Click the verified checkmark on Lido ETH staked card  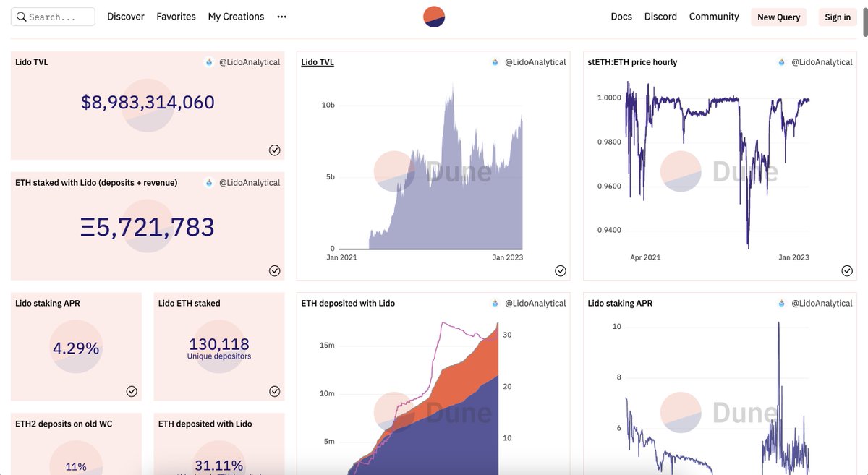[x=275, y=391]
